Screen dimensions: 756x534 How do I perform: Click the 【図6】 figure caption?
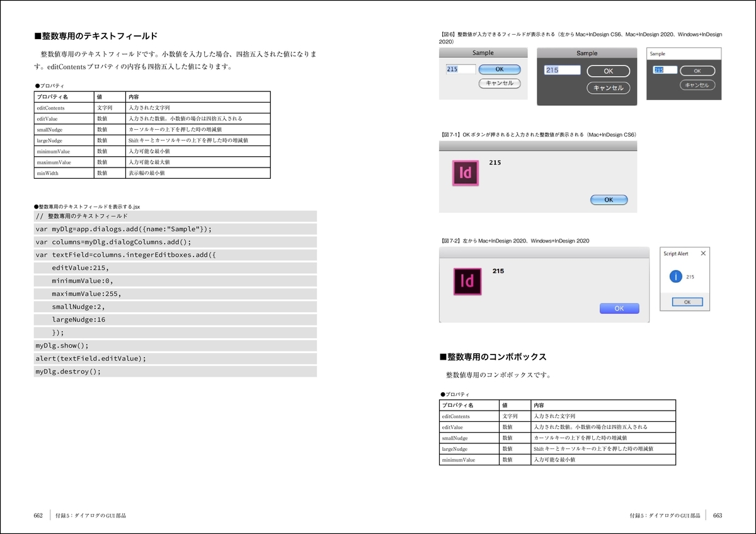point(580,37)
